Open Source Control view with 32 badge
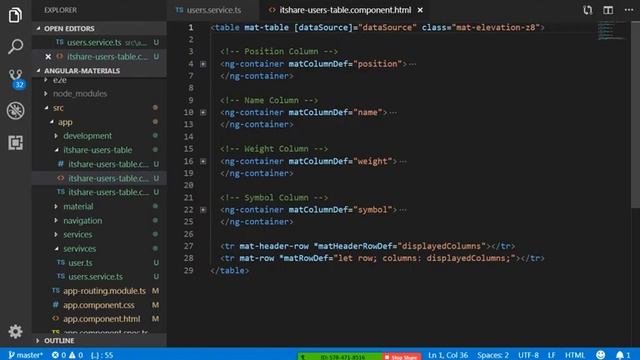The image size is (640, 360). point(16,78)
